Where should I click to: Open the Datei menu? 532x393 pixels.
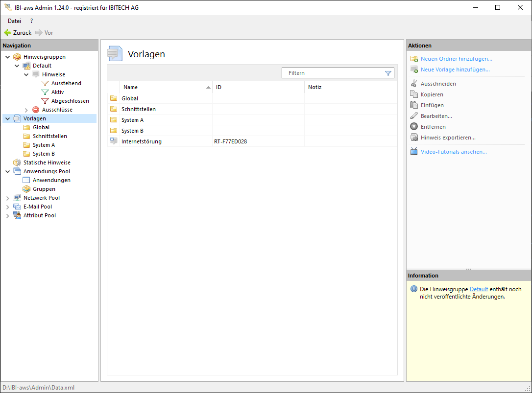[14, 21]
